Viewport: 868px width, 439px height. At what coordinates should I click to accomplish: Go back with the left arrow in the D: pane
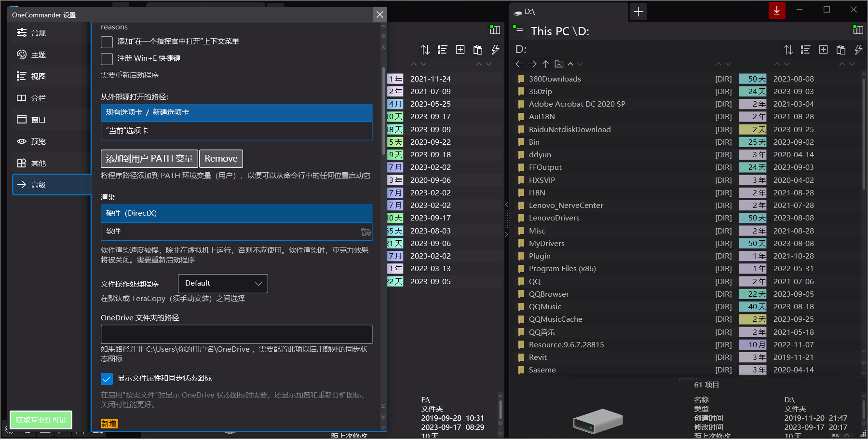point(519,64)
